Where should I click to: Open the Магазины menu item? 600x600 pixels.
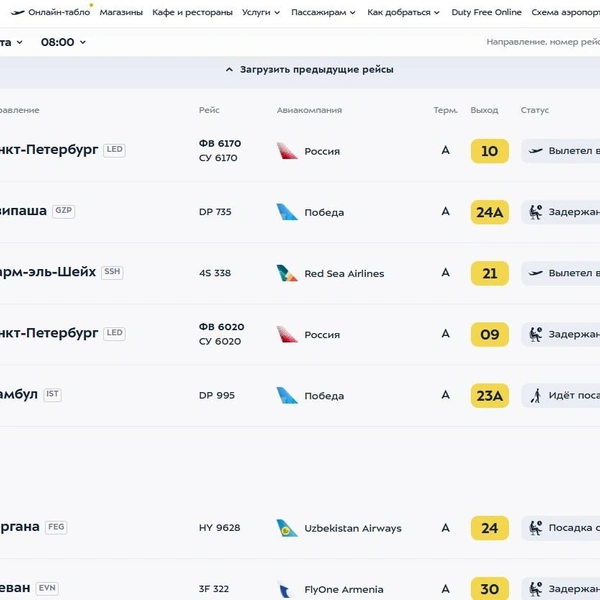121,13
